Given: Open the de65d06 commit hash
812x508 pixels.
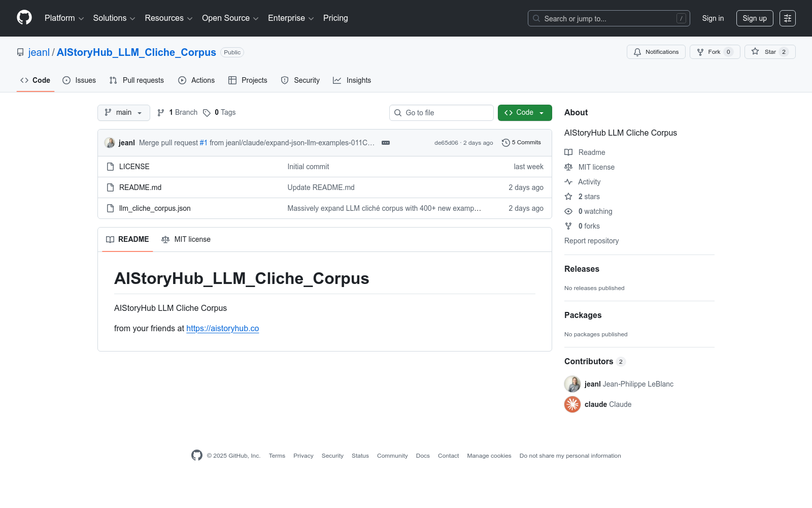Looking at the screenshot, I should [446, 143].
